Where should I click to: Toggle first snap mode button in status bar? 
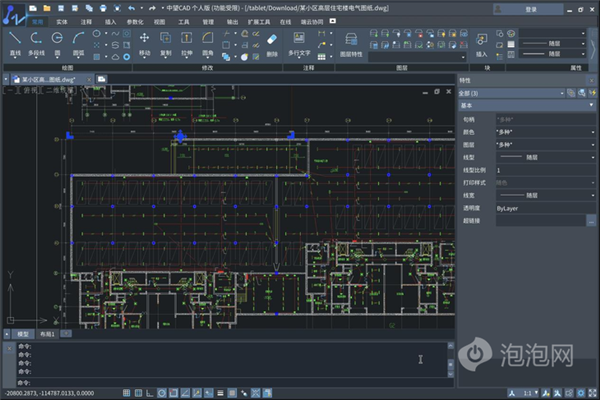pos(127,393)
